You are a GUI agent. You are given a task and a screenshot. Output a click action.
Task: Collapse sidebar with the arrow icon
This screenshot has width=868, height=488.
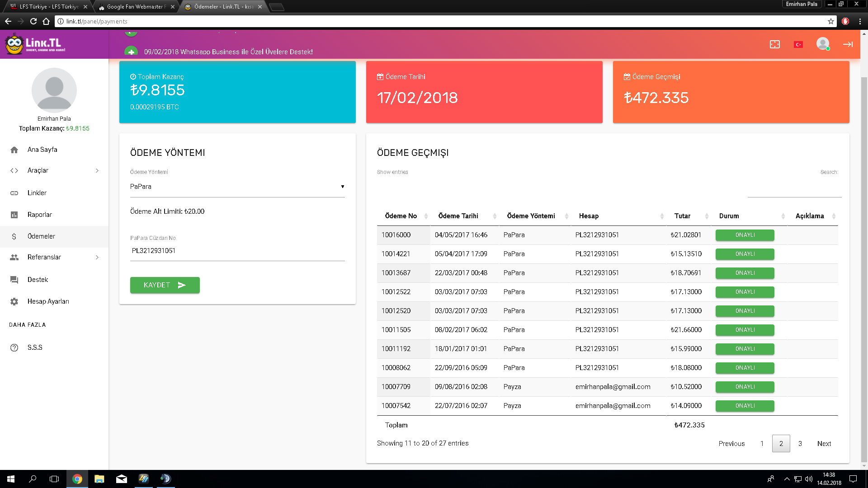848,44
